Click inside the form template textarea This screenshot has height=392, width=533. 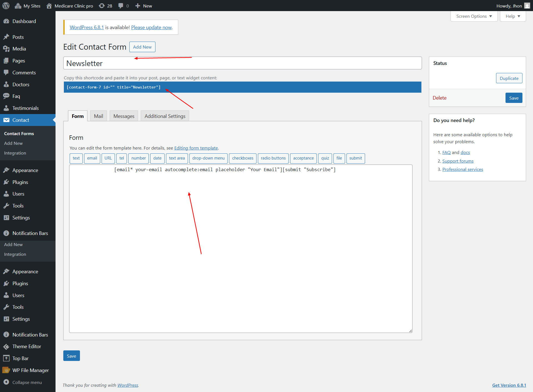point(241,249)
